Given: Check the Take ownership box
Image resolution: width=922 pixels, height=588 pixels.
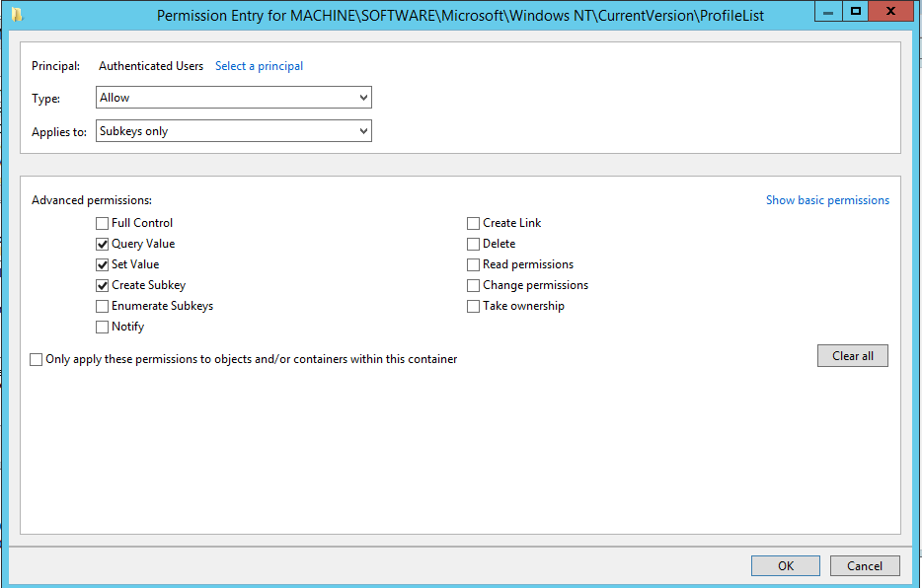Looking at the screenshot, I should tap(473, 306).
